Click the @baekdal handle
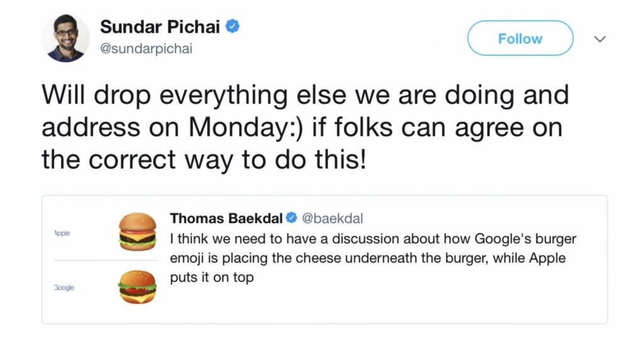 pyautogui.click(x=332, y=218)
